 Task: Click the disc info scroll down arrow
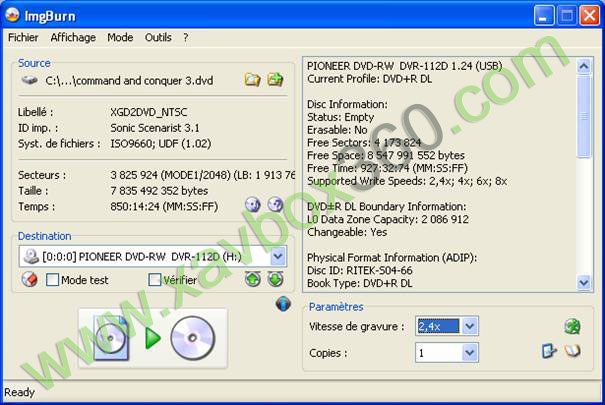tap(584, 283)
